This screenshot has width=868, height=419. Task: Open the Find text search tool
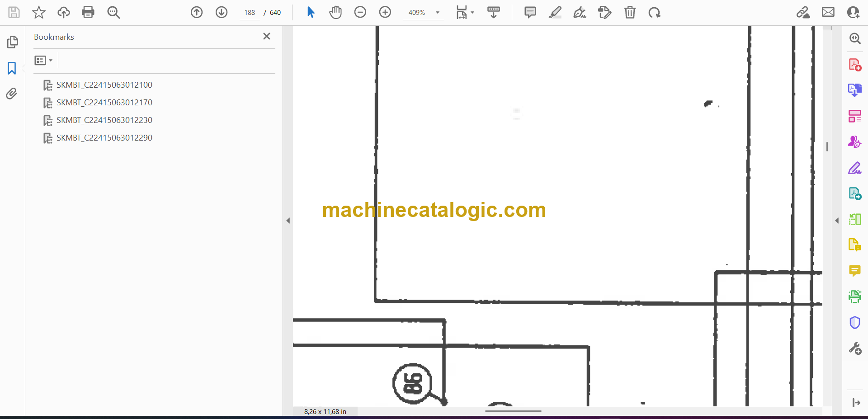click(113, 12)
